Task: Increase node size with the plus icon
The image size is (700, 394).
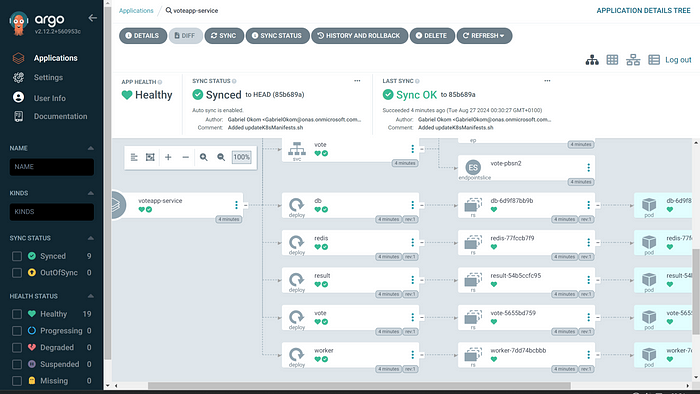Action: point(168,157)
